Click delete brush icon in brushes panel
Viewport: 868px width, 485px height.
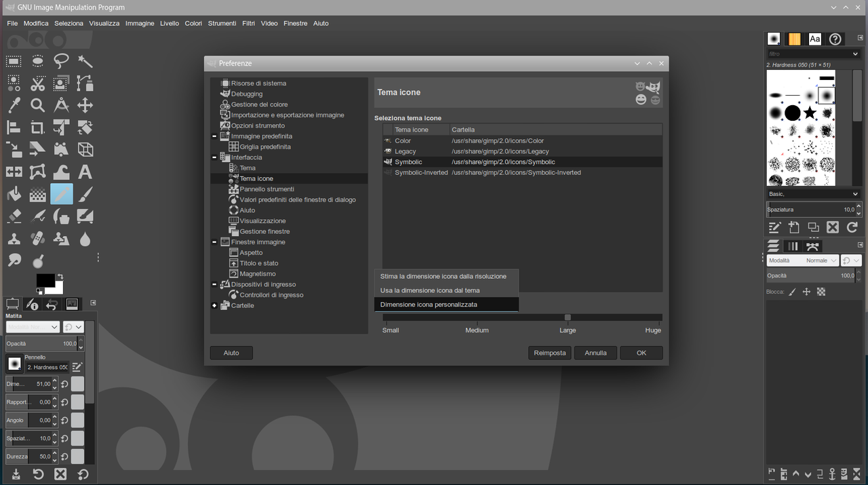point(833,228)
